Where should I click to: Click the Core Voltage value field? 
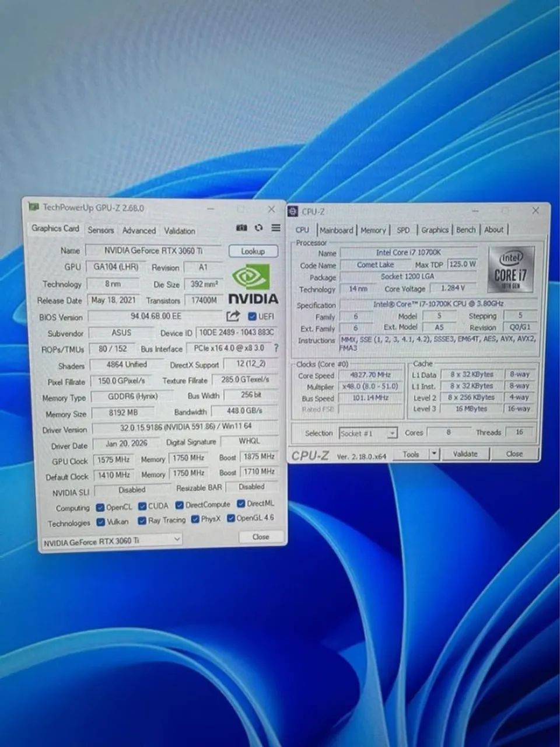[x=453, y=288]
